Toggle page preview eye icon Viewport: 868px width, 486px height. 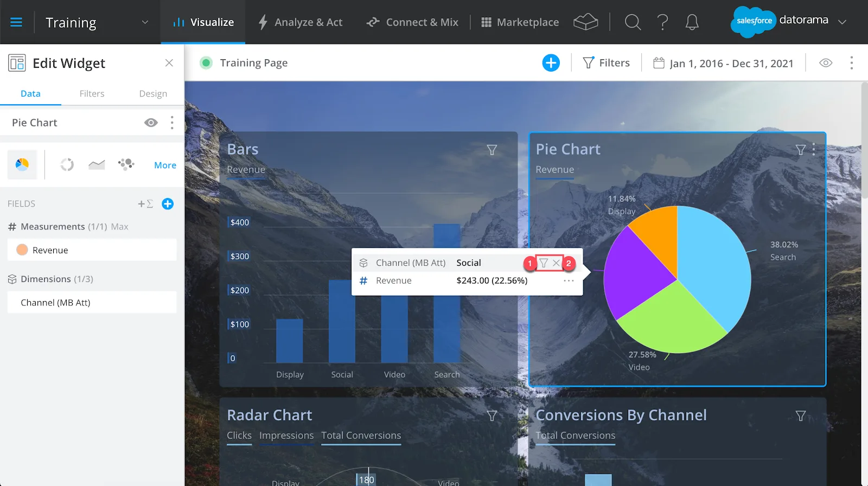[x=826, y=63]
